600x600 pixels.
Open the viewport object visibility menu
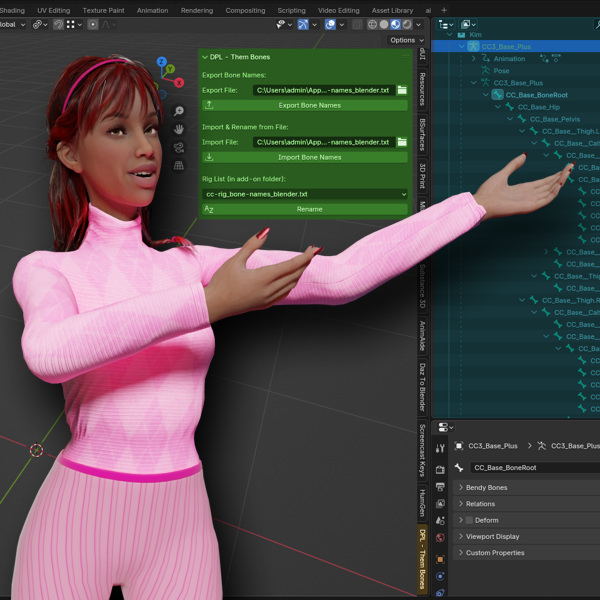click(x=284, y=24)
